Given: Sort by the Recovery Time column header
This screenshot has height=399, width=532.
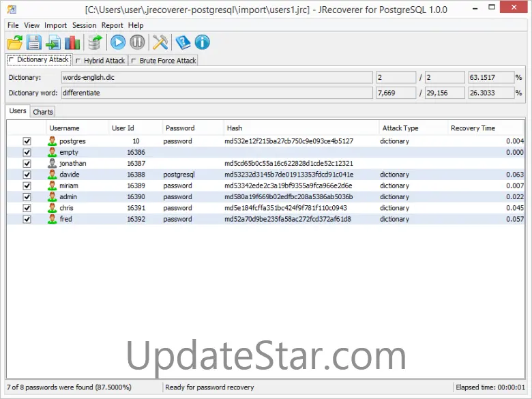Looking at the screenshot, I should pos(486,128).
